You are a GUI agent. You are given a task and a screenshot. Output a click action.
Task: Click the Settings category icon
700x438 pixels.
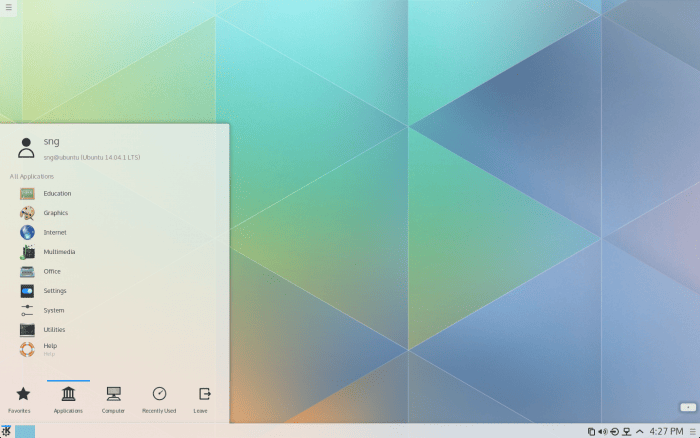[x=27, y=291]
